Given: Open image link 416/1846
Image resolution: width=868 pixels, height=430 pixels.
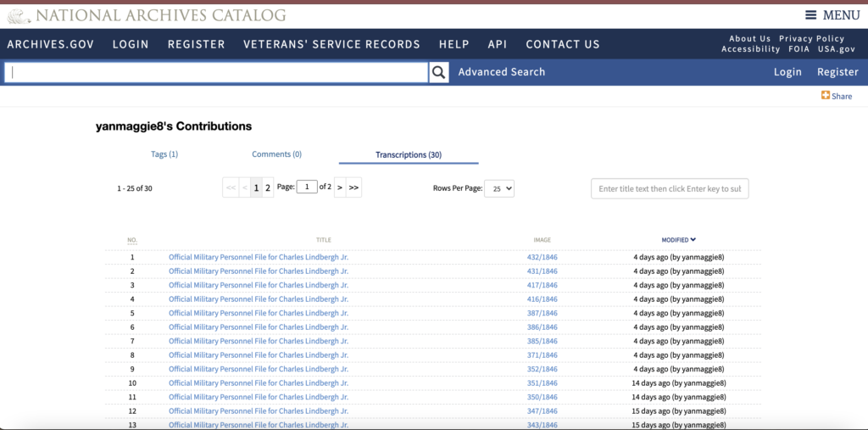Looking at the screenshot, I should coord(542,299).
